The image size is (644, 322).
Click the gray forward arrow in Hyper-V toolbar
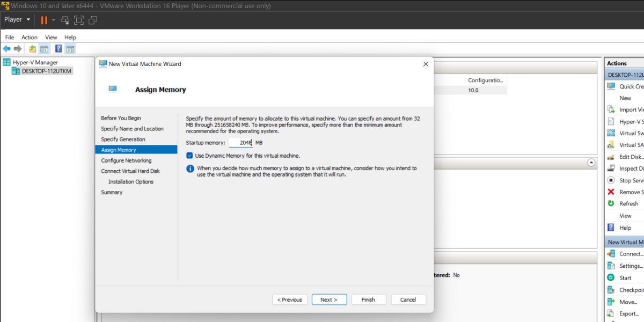tap(18, 49)
